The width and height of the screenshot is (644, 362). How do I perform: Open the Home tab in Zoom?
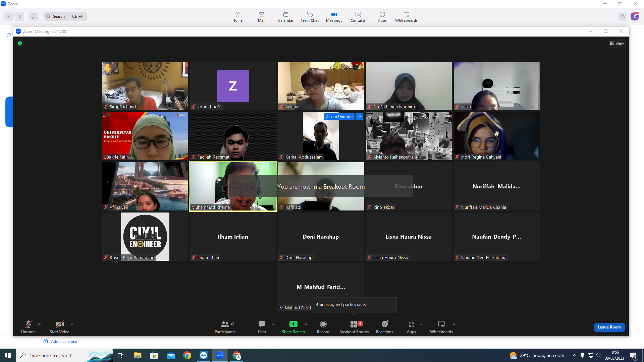(237, 17)
